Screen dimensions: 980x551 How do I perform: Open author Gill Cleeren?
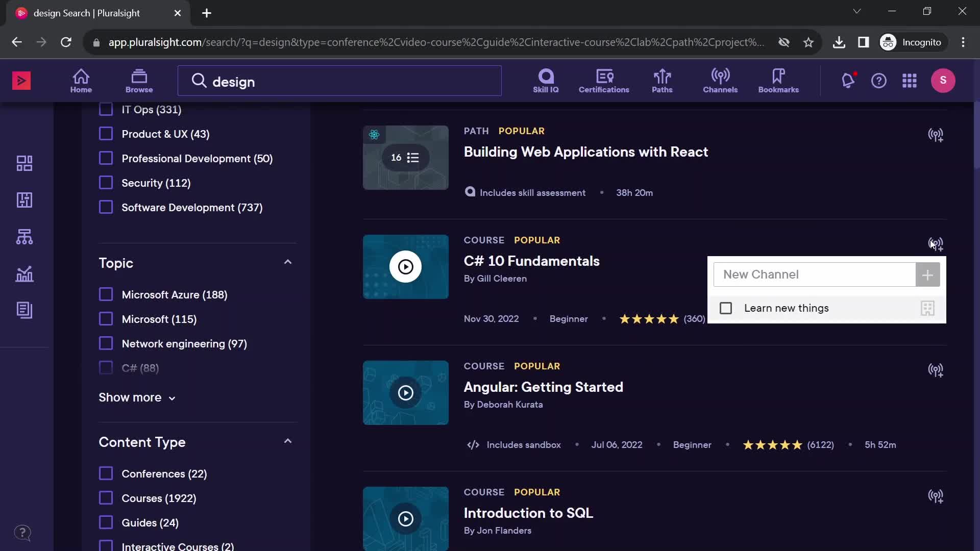(502, 279)
